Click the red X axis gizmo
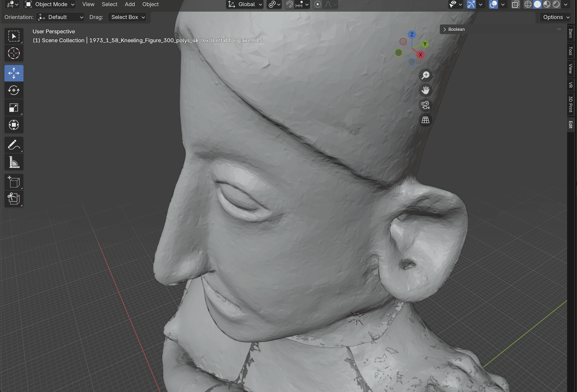The height and width of the screenshot is (392, 577). click(420, 55)
